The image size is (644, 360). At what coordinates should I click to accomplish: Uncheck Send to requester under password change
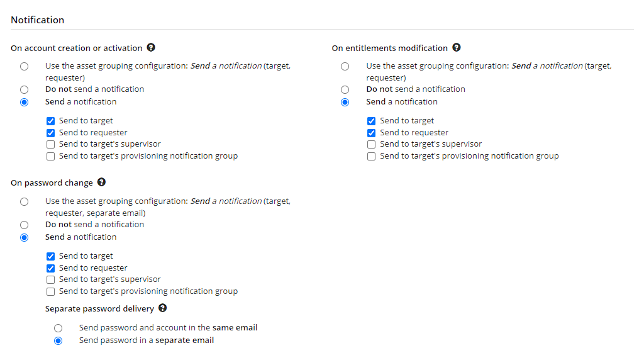[x=50, y=268]
